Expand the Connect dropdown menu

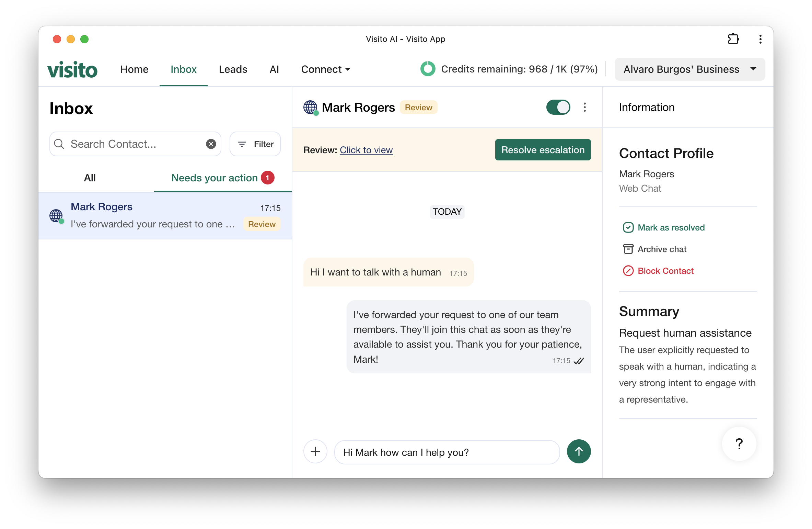tap(325, 69)
